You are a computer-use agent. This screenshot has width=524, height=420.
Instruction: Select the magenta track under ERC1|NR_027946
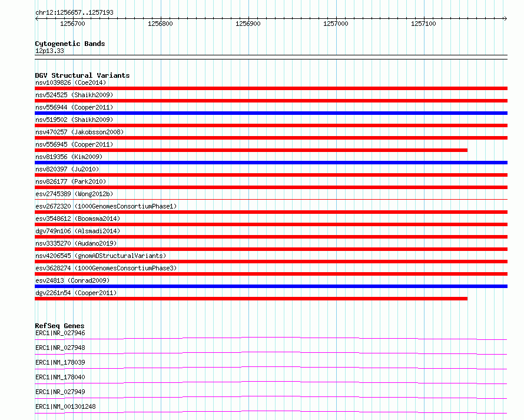[271, 338]
